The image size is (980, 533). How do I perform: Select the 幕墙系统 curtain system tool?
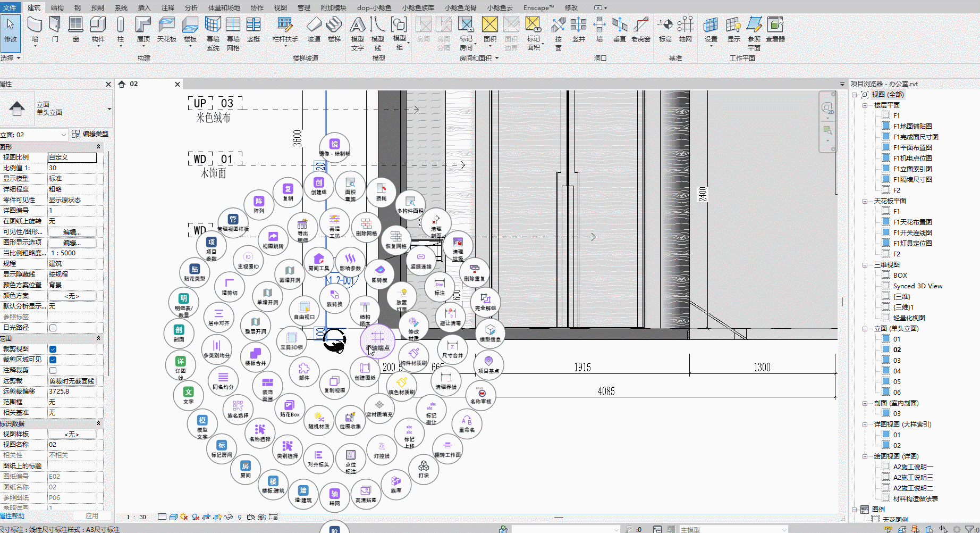point(213,34)
